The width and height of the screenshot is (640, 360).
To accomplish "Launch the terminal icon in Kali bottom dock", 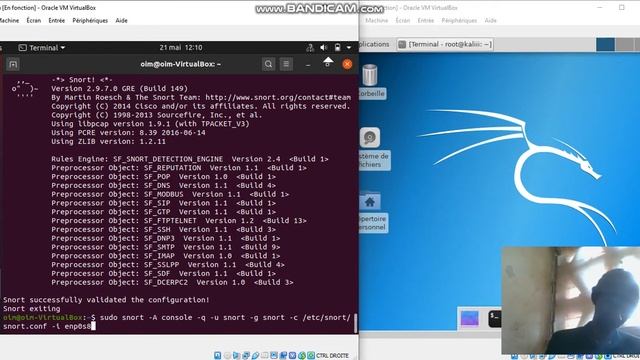I will coord(495,318).
